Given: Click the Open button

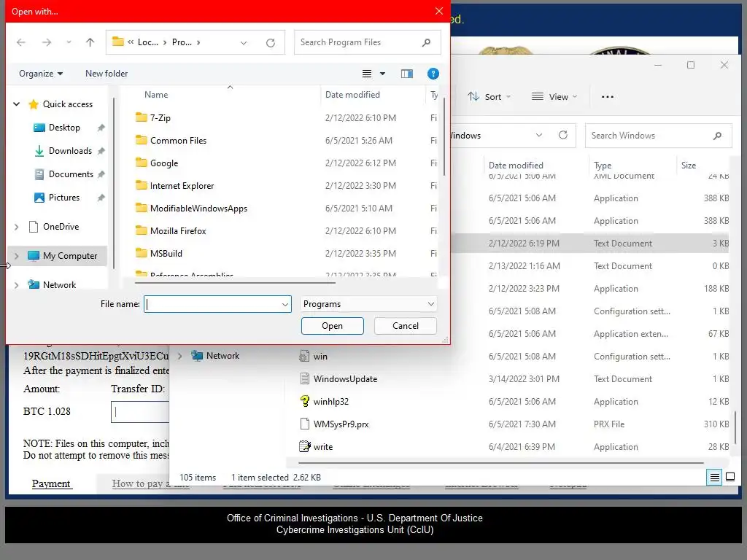Looking at the screenshot, I should [x=333, y=326].
